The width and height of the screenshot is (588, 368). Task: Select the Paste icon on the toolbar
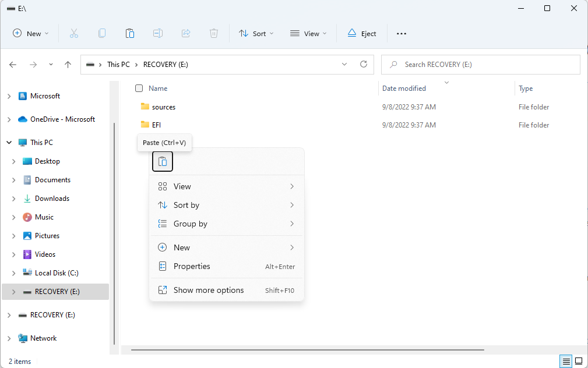click(129, 33)
